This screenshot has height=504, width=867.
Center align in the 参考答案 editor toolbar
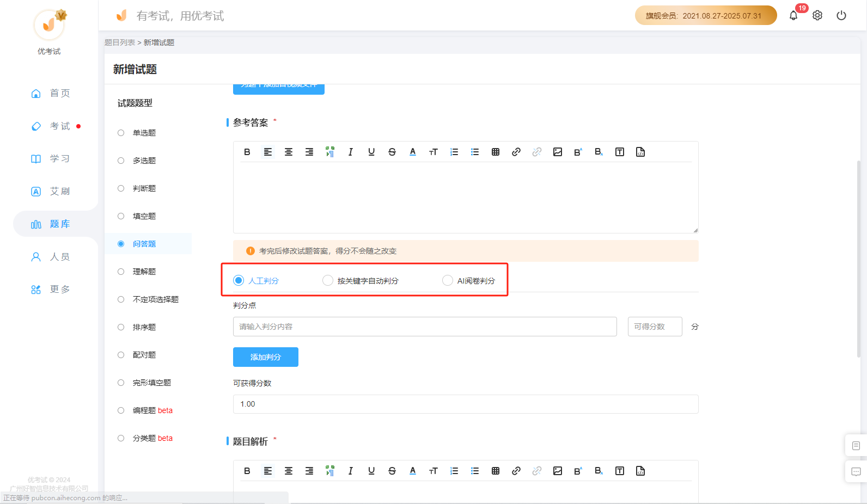coord(289,152)
